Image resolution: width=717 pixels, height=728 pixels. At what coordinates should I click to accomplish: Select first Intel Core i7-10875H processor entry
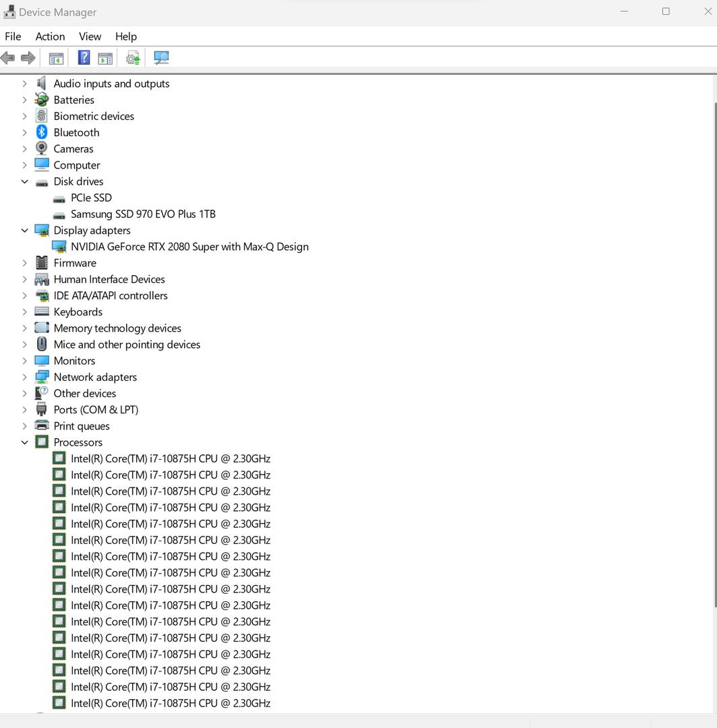click(171, 459)
